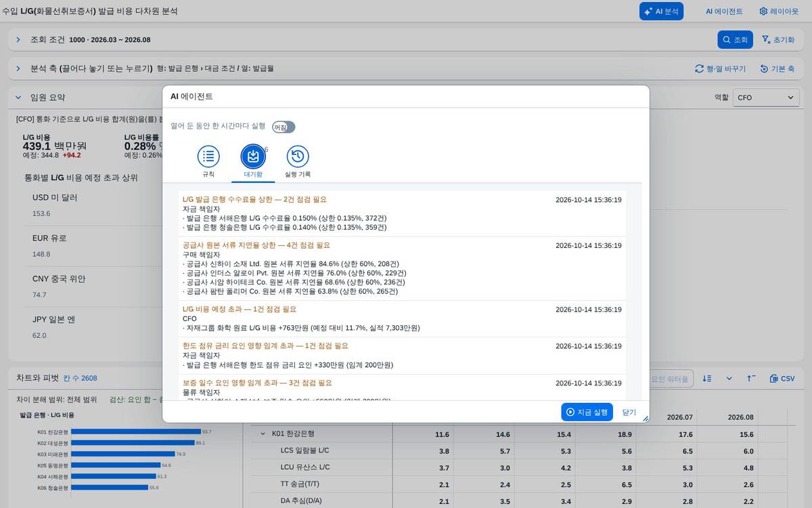Click the 기본 축 reset axes button
Image resolution: width=812 pixels, height=508 pixels.
point(777,68)
